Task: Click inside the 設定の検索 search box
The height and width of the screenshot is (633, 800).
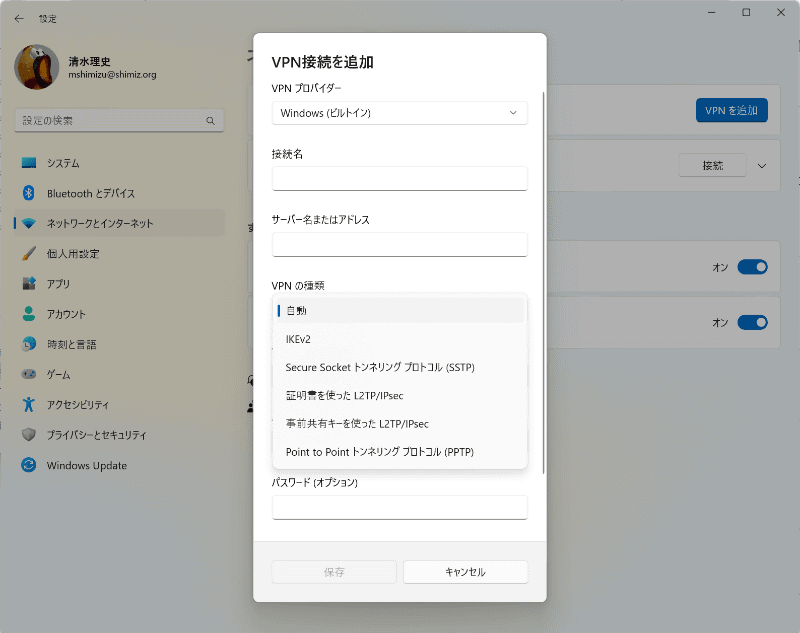Action: pos(118,119)
